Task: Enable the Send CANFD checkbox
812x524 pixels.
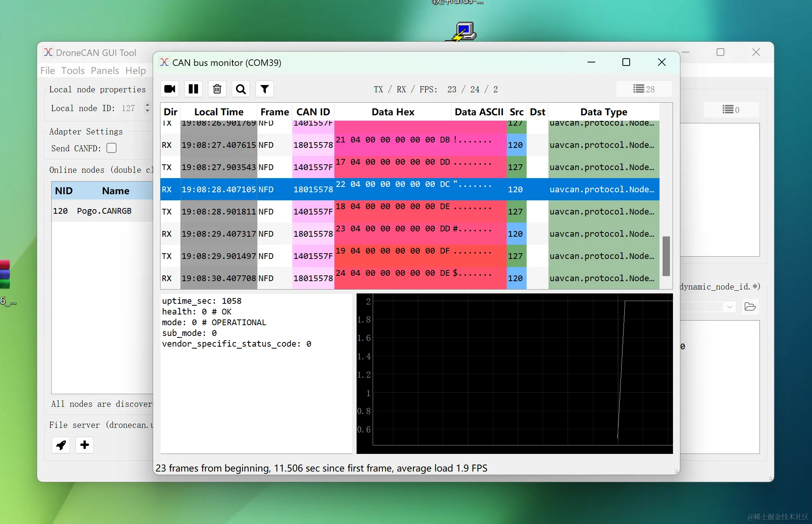Action: click(111, 148)
